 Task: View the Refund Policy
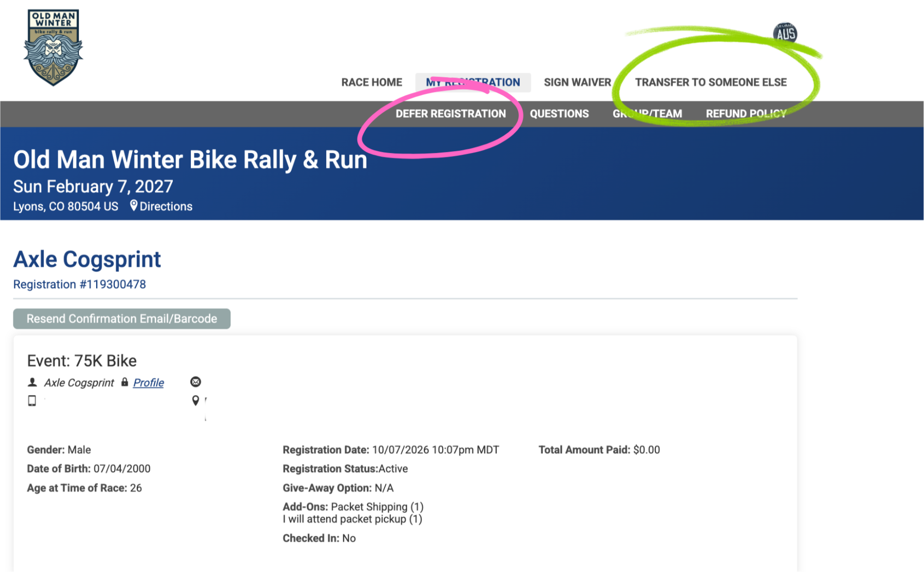(746, 114)
